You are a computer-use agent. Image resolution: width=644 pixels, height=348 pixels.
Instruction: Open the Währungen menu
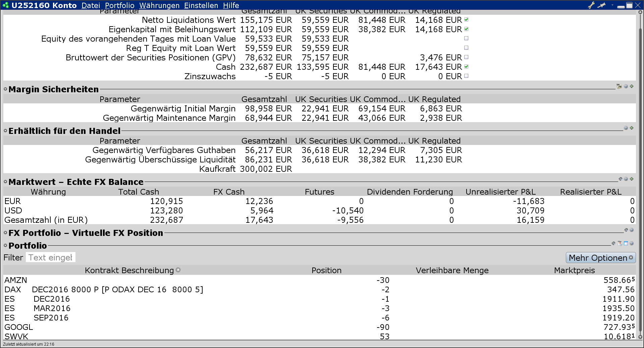pos(159,5)
